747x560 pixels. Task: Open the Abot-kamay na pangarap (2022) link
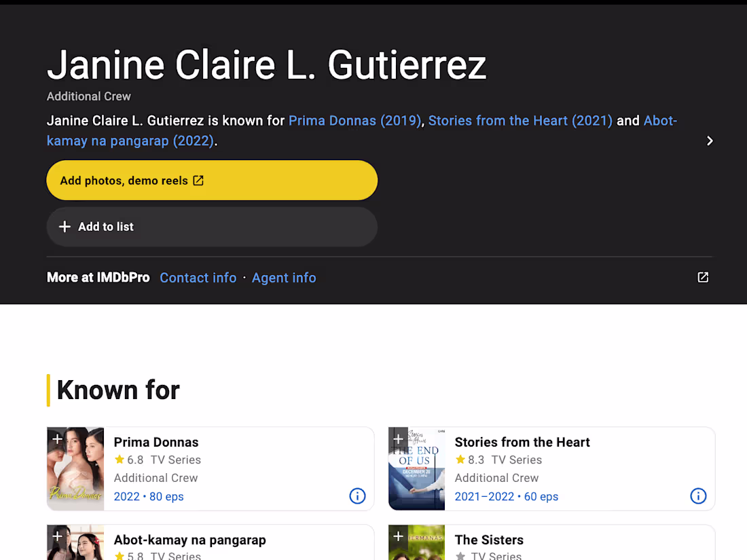tap(361, 130)
